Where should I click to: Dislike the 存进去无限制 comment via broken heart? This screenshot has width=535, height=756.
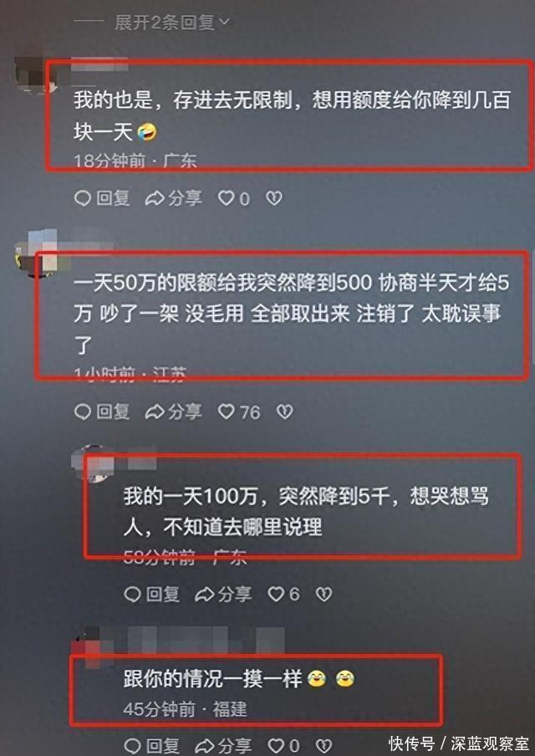[x=274, y=198]
